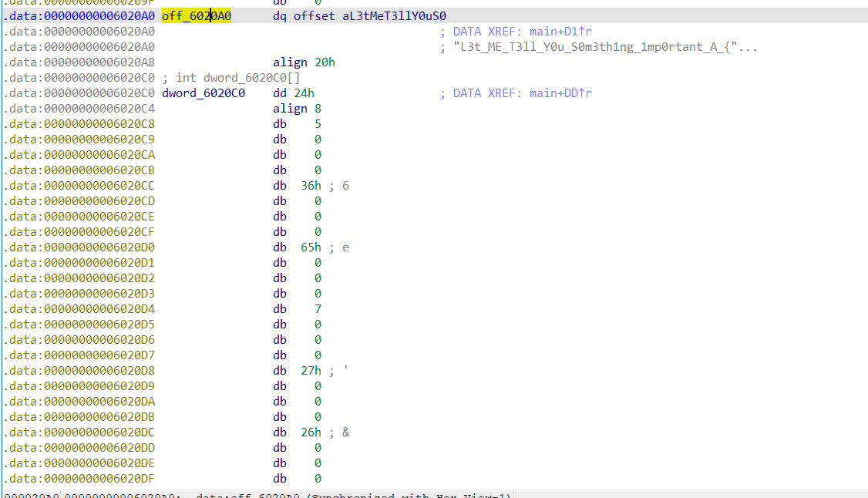This screenshot has width=868, height=498.
Task: Select address .data:00000000006020D8 line
Action: pos(79,371)
